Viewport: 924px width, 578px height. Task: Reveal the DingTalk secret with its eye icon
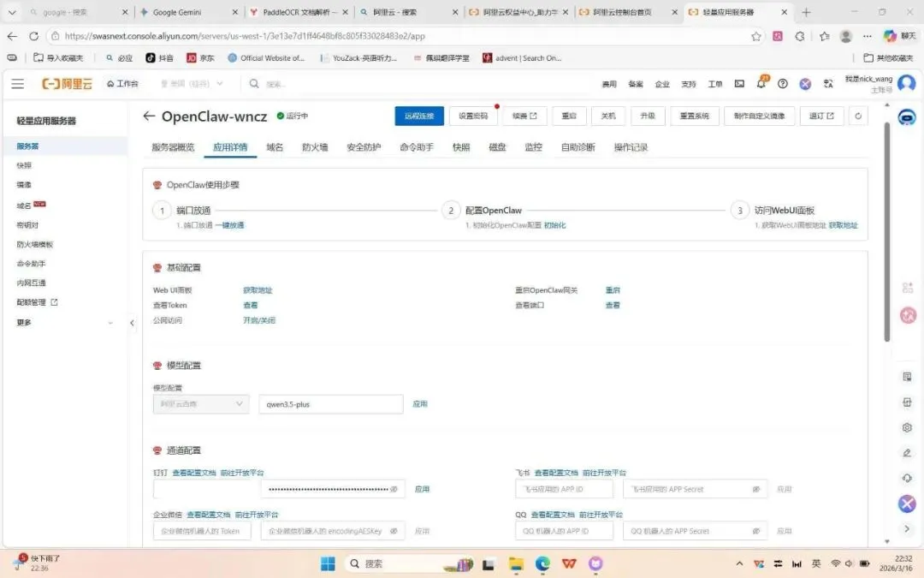click(x=394, y=489)
